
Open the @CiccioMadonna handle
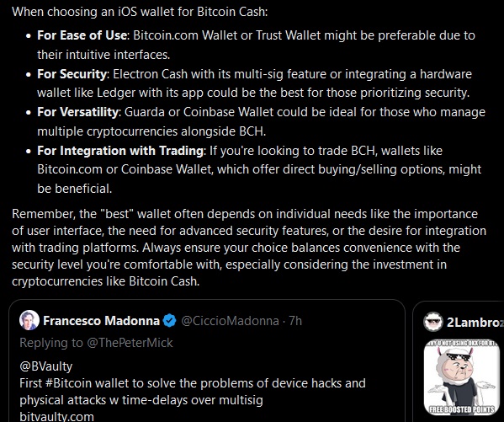click(x=231, y=321)
